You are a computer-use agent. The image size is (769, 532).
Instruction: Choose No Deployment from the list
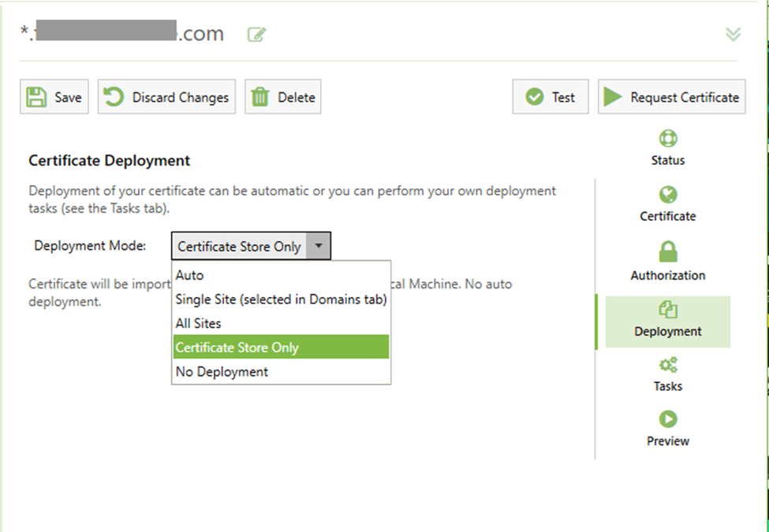(222, 371)
